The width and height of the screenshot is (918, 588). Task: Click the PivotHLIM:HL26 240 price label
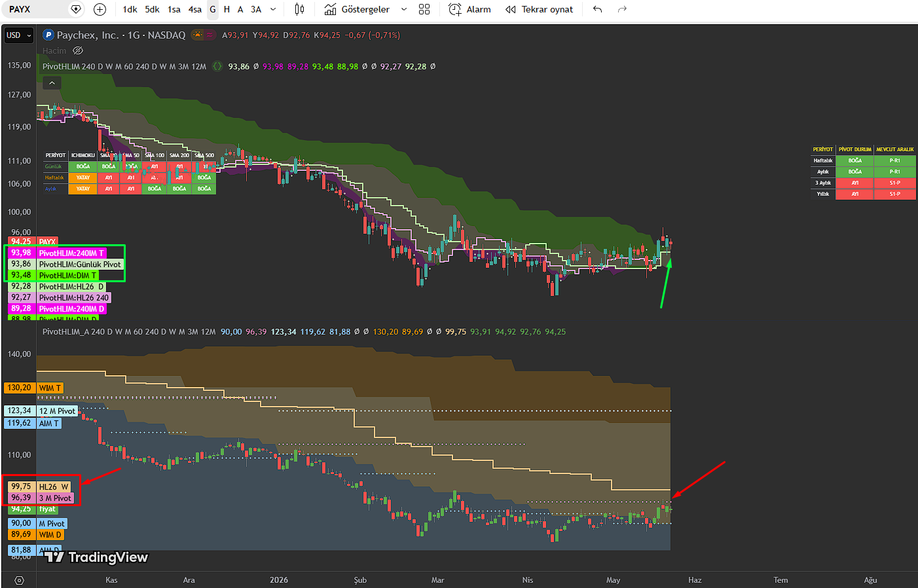(x=60, y=297)
